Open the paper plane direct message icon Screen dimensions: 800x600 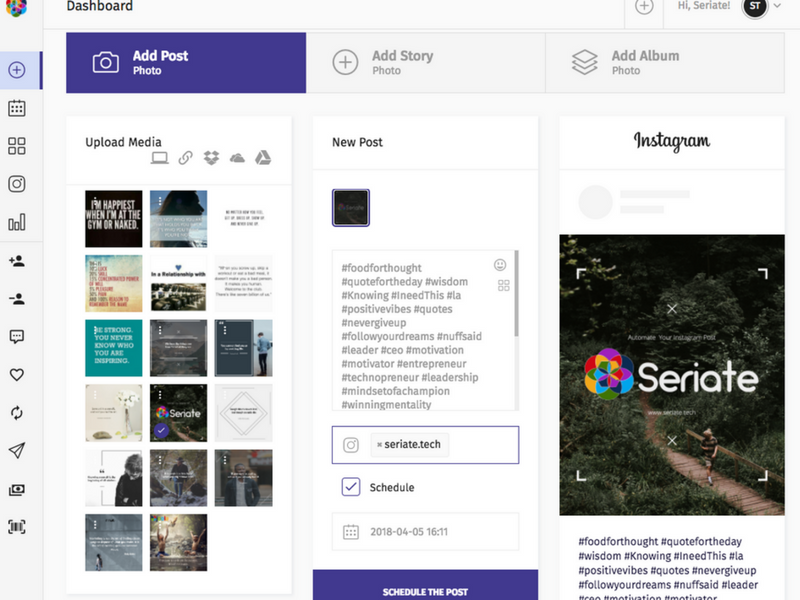tap(17, 451)
